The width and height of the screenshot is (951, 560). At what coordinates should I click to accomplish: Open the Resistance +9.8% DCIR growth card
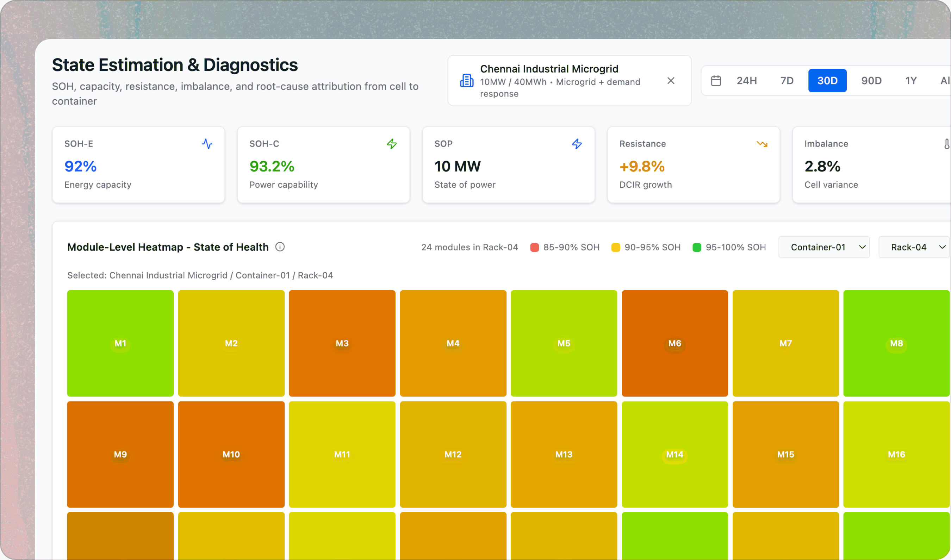694,164
